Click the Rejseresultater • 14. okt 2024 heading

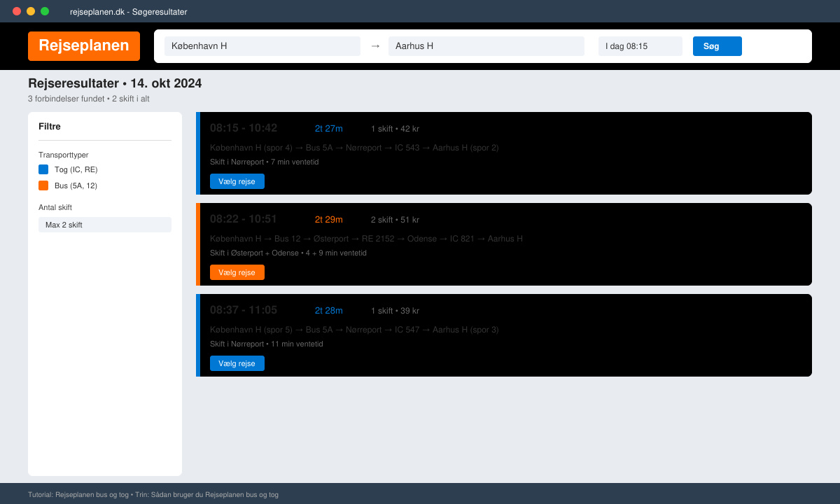pyautogui.click(x=115, y=83)
